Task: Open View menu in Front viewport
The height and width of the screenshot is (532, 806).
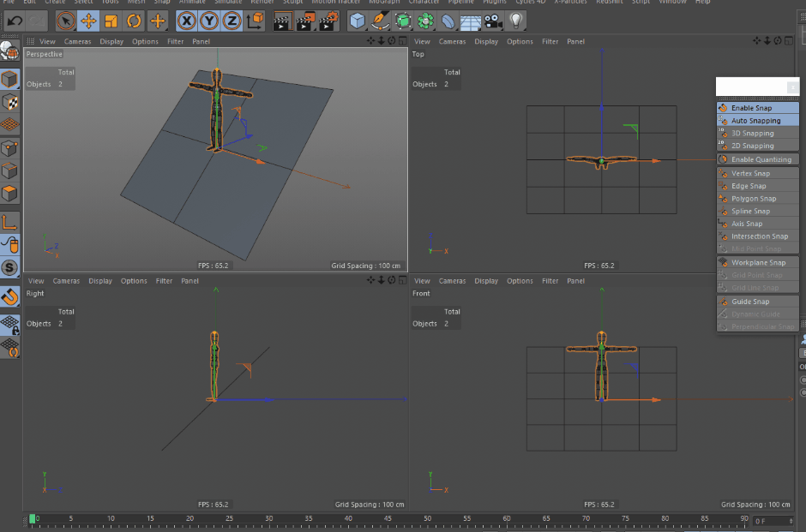Action: [x=422, y=281]
